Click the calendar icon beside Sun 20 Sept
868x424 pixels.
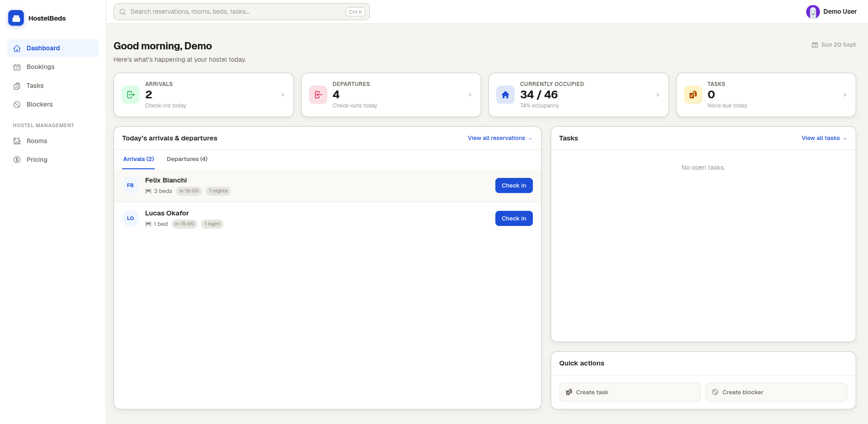click(815, 45)
